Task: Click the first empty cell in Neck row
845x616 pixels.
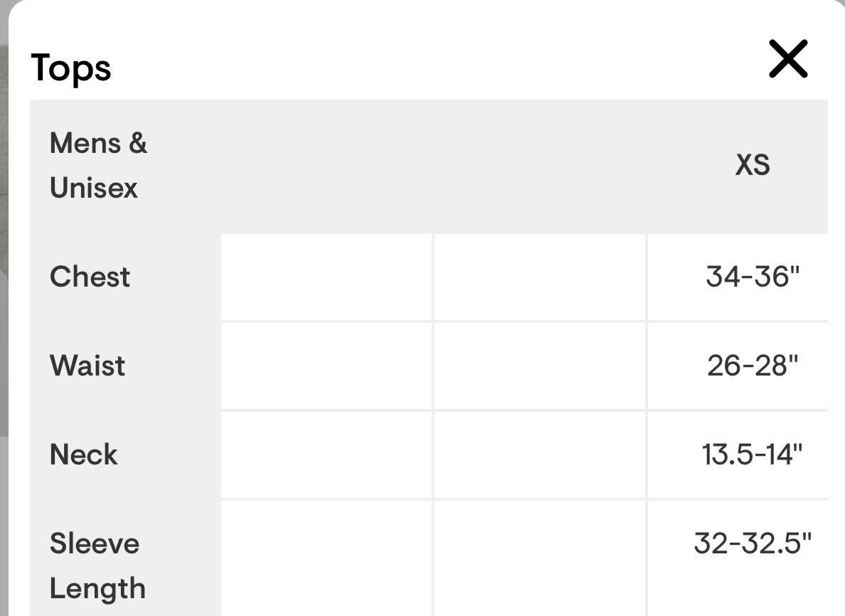Action: [326, 454]
